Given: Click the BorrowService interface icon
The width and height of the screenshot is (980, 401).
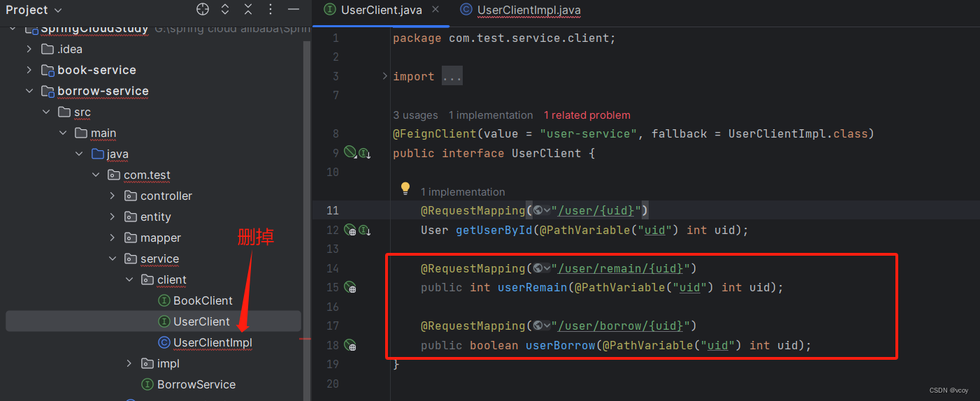Looking at the screenshot, I should click(147, 384).
